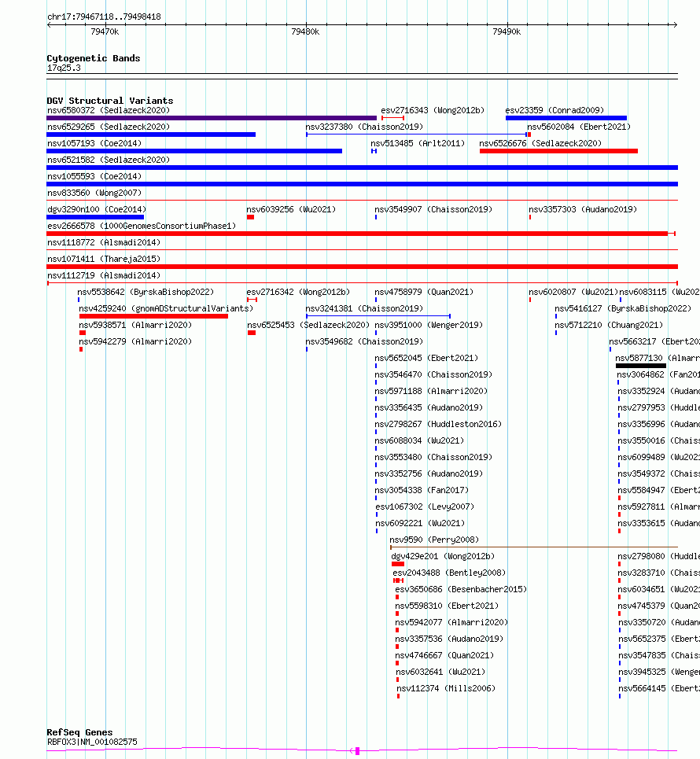Click esv2666578 (1000GenomesConsortiumPhase1) label

point(142,226)
